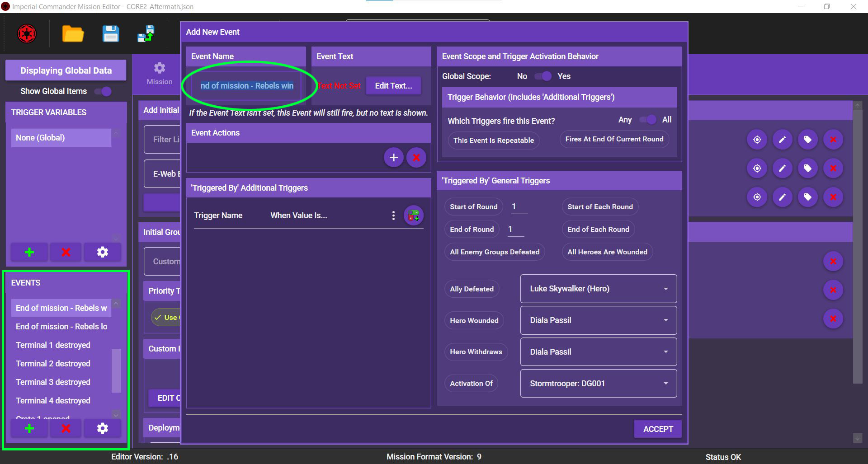Select None (Global) trigger variable
Viewport: 868px width, 464px height.
[x=61, y=138]
